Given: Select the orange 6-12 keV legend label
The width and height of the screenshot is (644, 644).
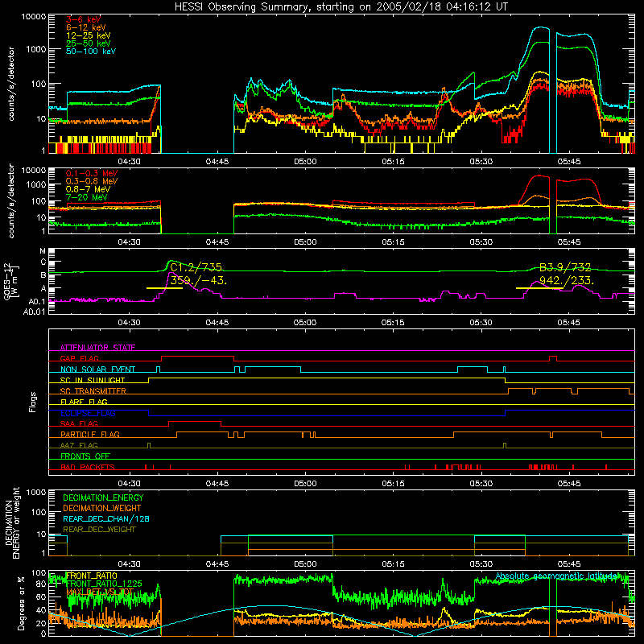Looking at the screenshot, I should coord(86,27).
